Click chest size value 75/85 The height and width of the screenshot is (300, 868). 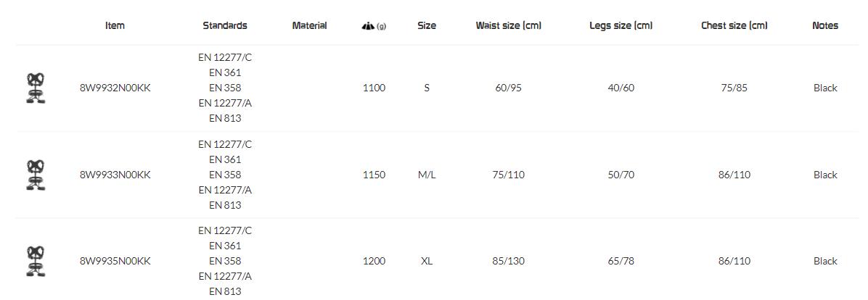coord(734,88)
